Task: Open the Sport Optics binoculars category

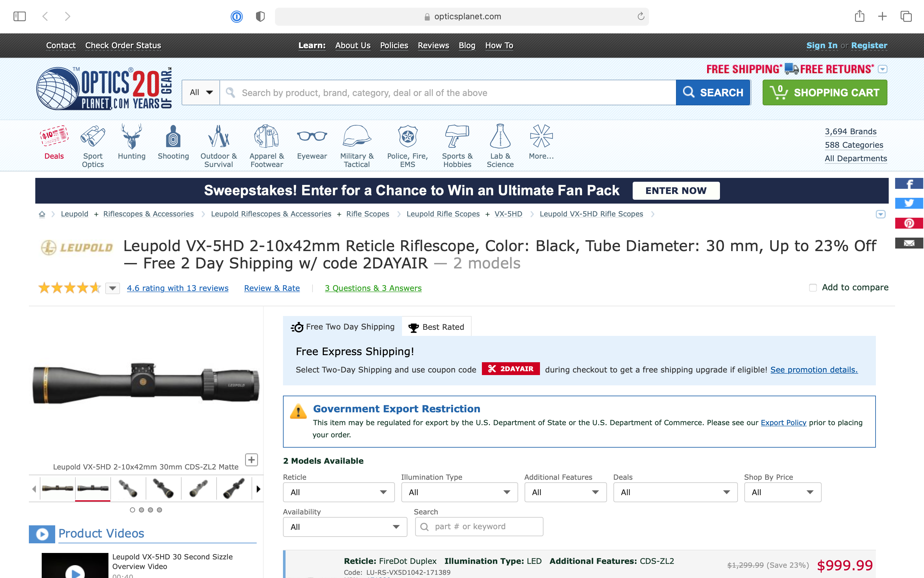Action: point(93,146)
